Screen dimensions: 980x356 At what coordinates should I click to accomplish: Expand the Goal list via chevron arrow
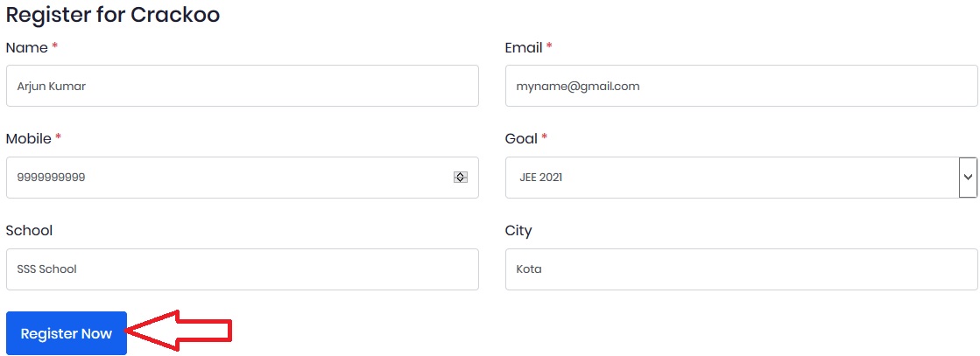click(968, 178)
